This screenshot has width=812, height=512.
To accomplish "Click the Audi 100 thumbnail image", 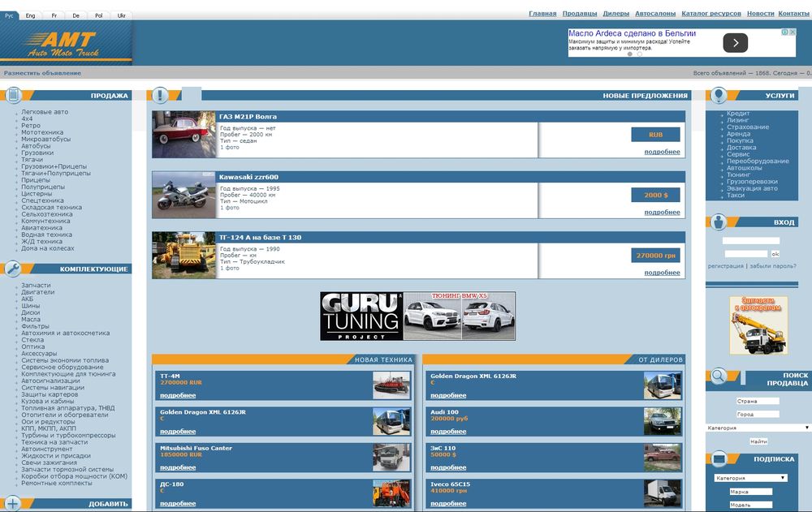I will coord(663,421).
